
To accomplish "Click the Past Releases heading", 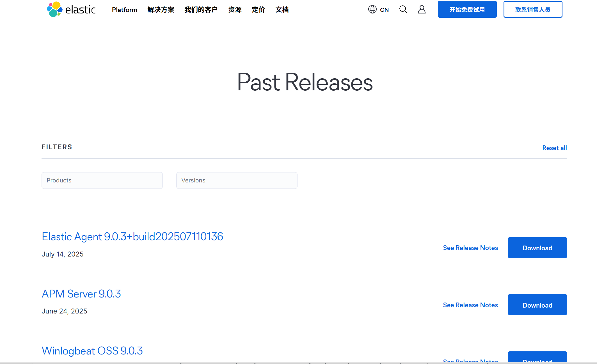I will tap(305, 82).
